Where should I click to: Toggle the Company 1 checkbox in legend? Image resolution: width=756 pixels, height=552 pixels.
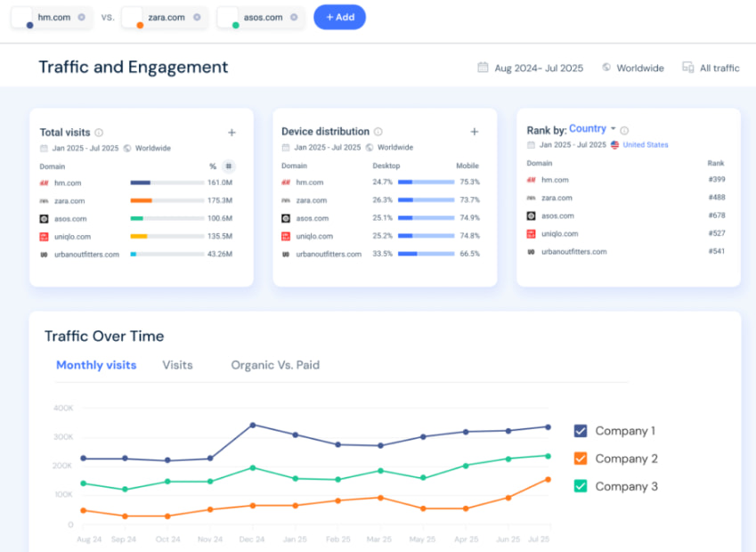point(581,431)
